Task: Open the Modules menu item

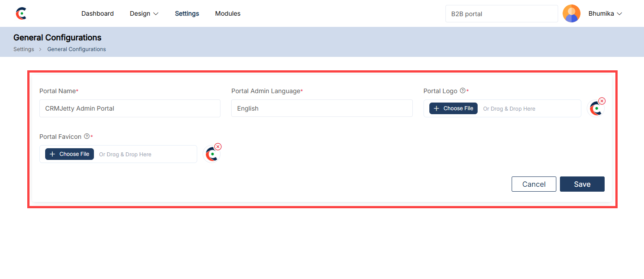Action: coord(228,13)
